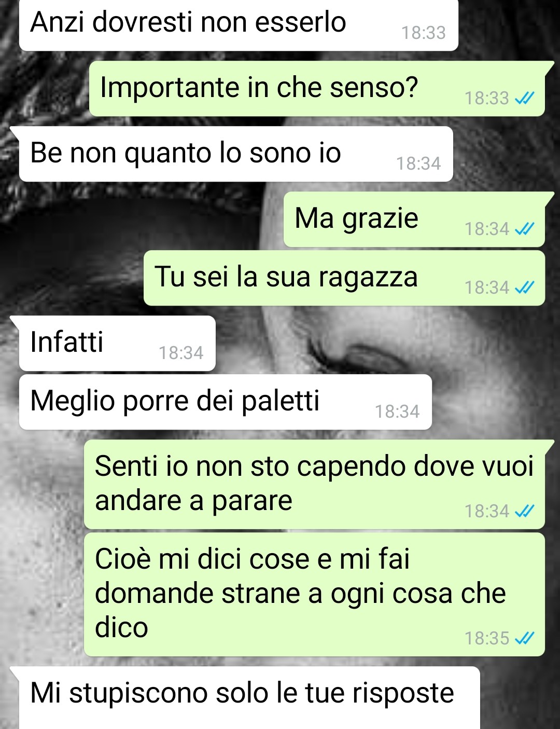Tap blue read ticks on 'Importante in che senso?'
This screenshot has height=729, width=560.
click(524, 98)
